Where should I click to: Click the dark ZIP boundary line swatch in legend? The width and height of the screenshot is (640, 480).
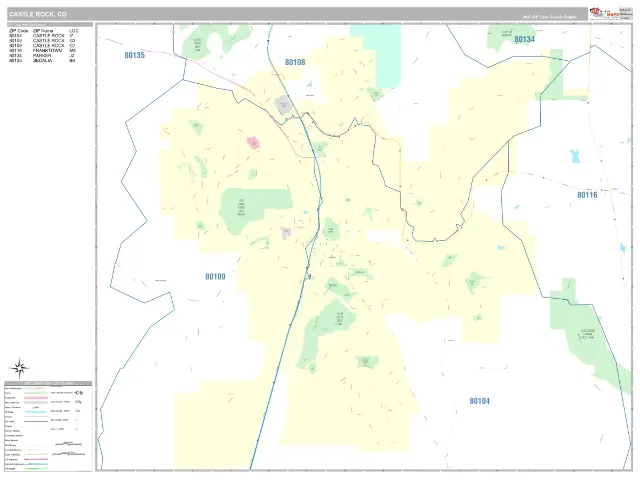(x=36, y=422)
